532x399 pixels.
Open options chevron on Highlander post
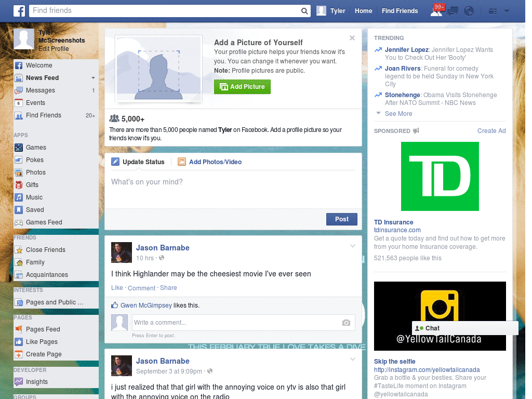tap(353, 246)
